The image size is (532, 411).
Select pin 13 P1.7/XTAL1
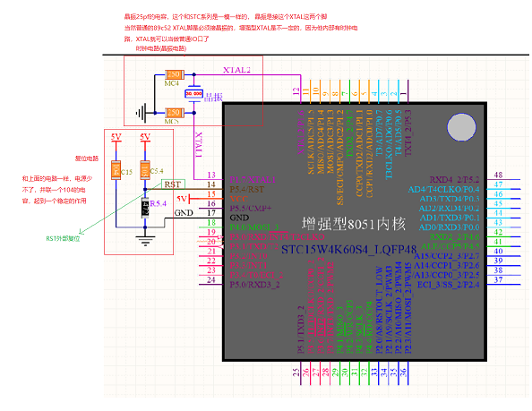point(253,179)
